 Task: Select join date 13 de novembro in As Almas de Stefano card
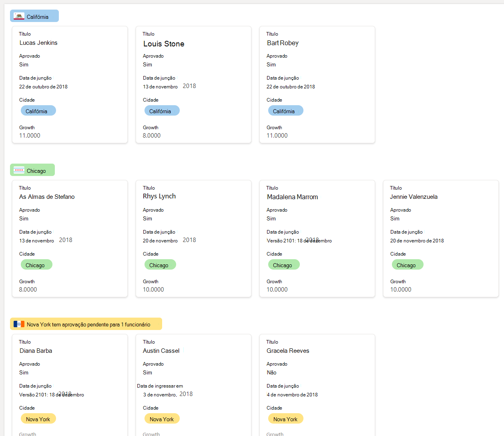36,241
